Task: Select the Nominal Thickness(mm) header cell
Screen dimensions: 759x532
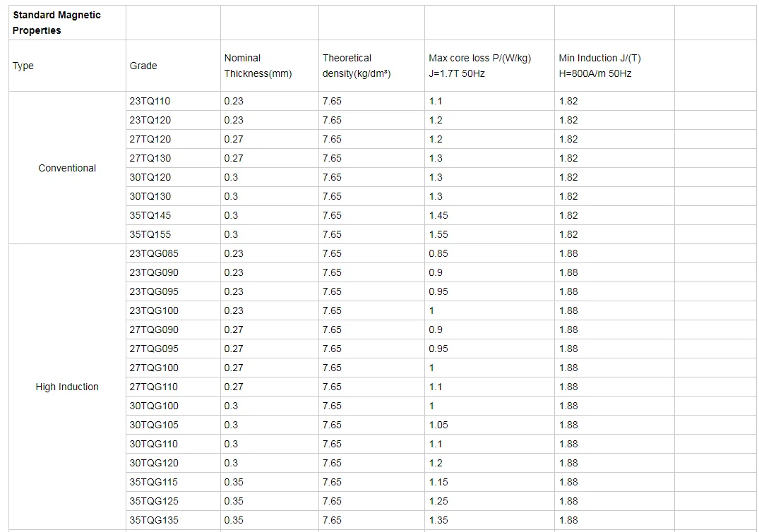Action: (x=258, y=66)
